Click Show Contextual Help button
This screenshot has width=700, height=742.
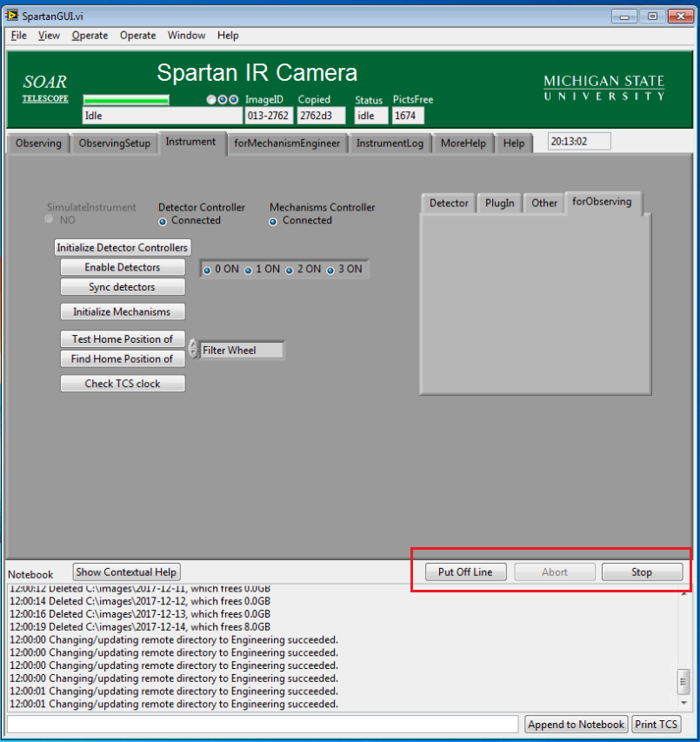126,572
